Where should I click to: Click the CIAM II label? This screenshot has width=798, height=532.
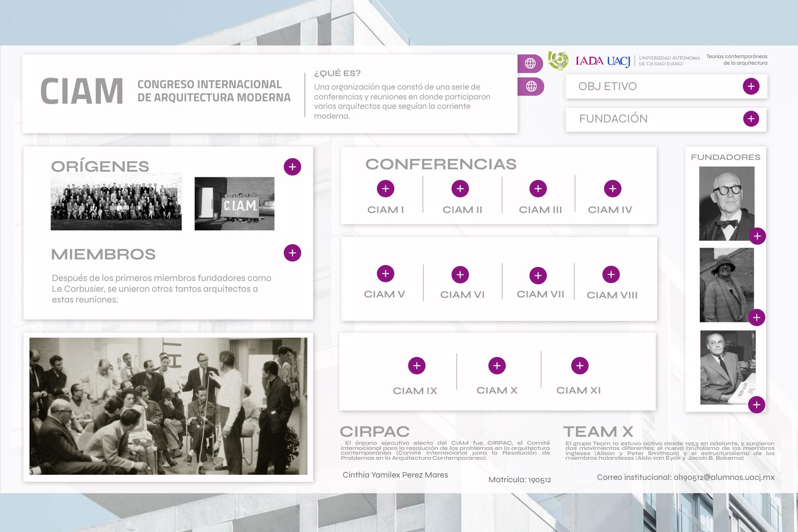462,210
